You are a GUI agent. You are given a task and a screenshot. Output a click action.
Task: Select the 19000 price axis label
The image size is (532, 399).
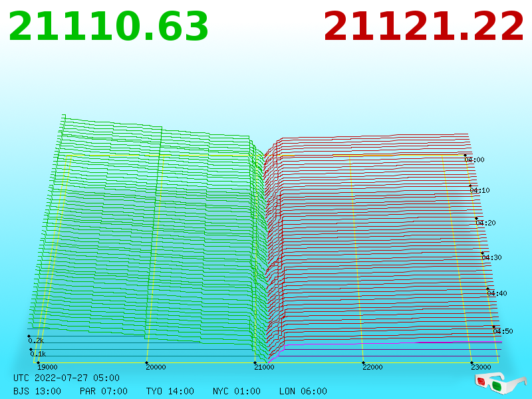click(47, 367)
